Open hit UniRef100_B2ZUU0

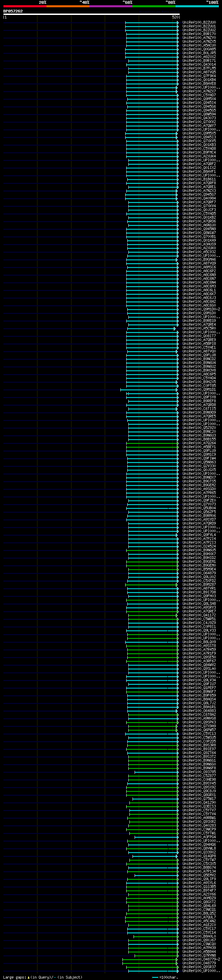pos(199,23)
